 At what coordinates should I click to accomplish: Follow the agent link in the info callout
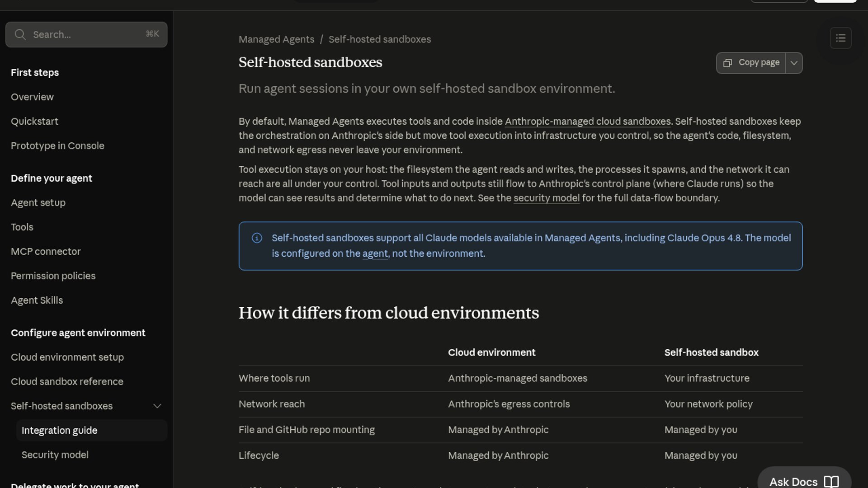tap(375, 253)
